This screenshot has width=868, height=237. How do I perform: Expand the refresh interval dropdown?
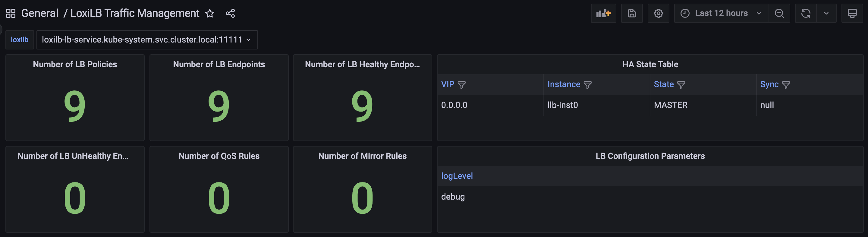[x=826, y=13]
